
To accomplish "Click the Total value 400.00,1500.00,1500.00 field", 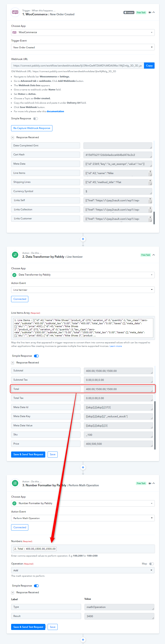I will pyautogui.click(x=118, y=389).
